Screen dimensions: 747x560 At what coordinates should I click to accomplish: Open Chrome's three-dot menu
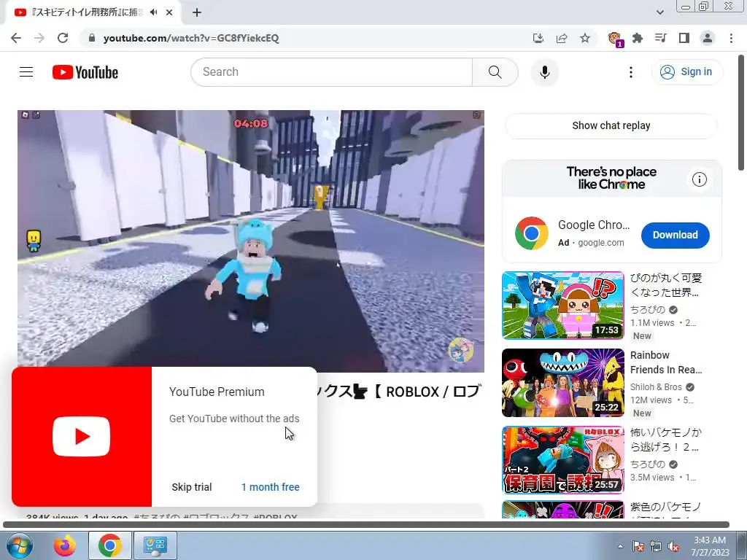coord(731,38)
